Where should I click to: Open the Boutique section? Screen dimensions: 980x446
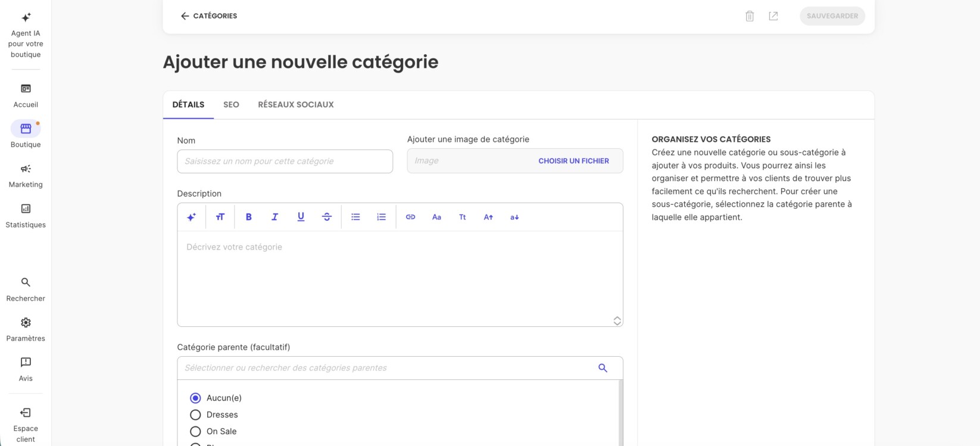(26, 135)
